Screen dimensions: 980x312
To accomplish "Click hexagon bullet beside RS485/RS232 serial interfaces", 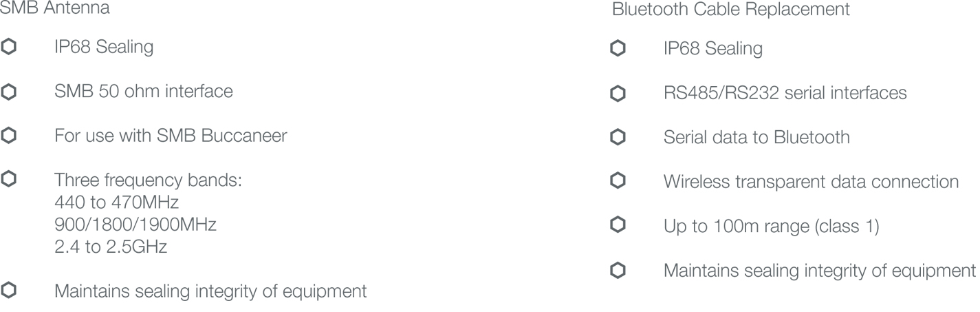I will point(618,93).
